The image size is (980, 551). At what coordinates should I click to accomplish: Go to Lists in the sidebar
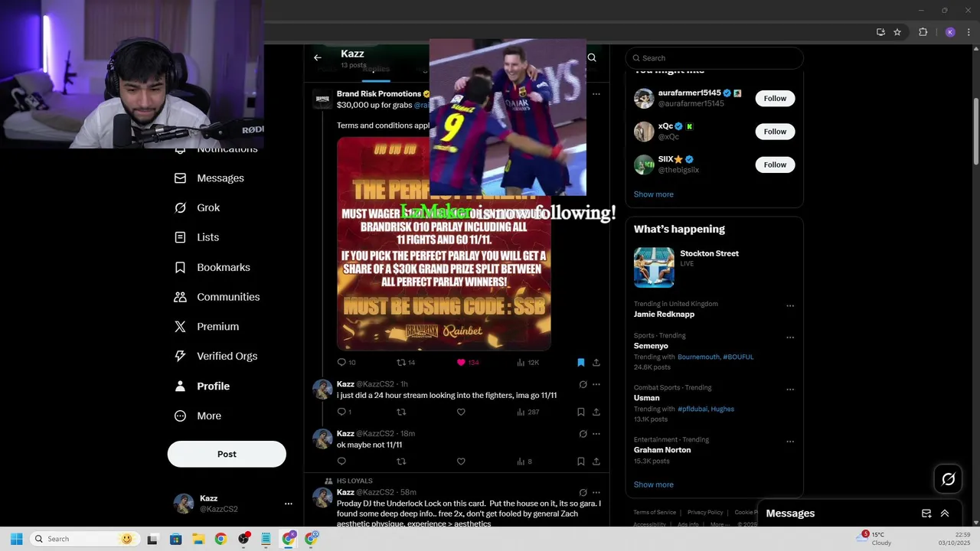pyautogui.click(x=197, y=237)
